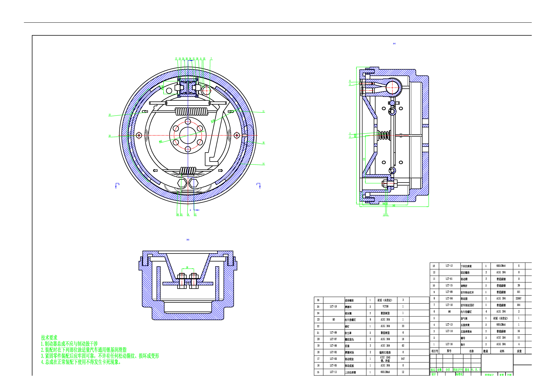Click the R140 radius dimension label

(x=213, y=121)
